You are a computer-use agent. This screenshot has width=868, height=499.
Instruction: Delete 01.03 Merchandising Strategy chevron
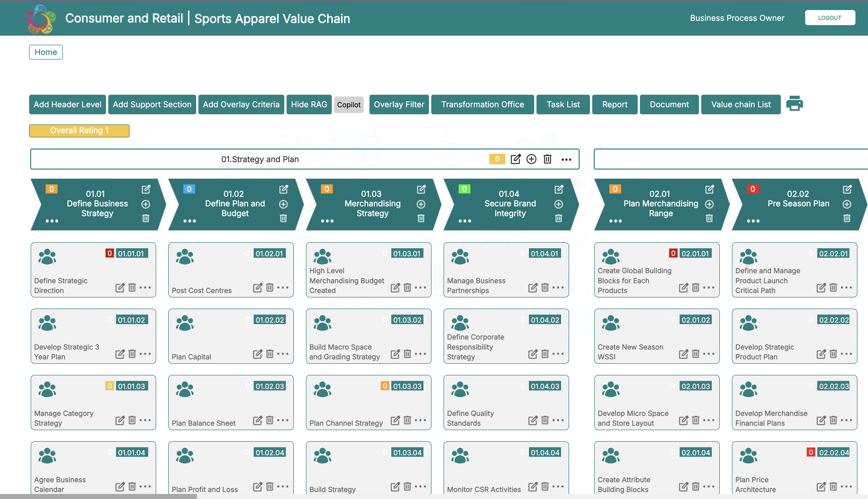click(421, 218)
